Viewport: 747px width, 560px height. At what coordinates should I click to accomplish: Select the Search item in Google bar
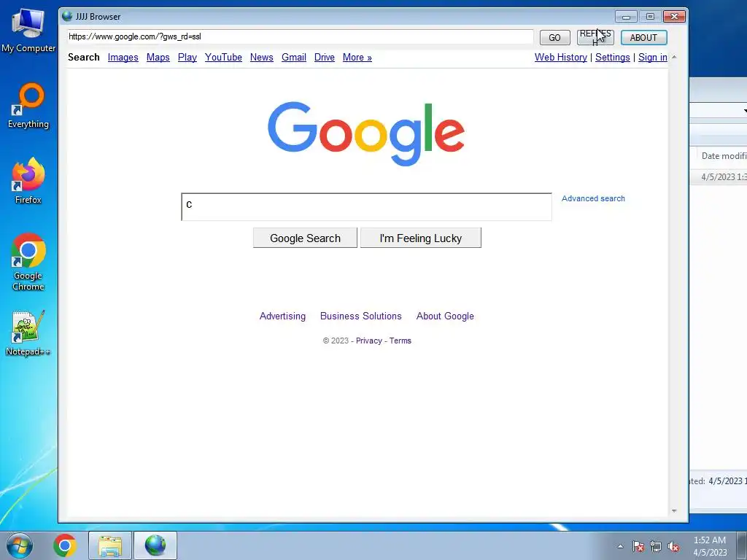coord(84,57)
